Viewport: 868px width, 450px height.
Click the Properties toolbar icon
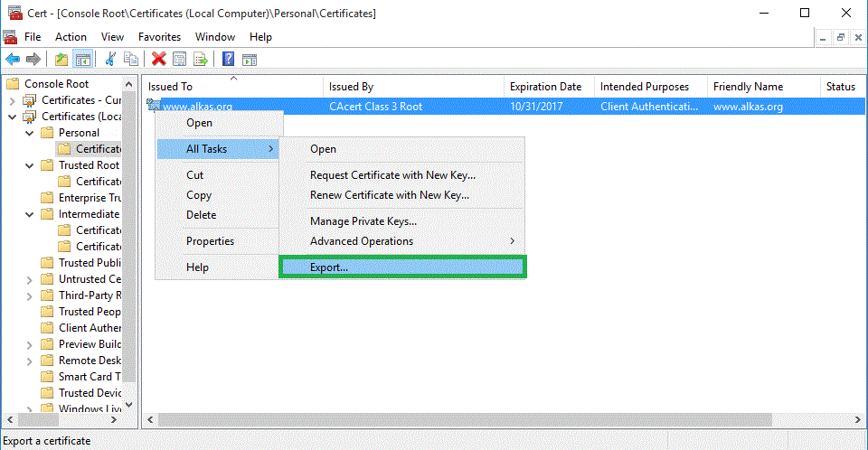click(180, 59)
